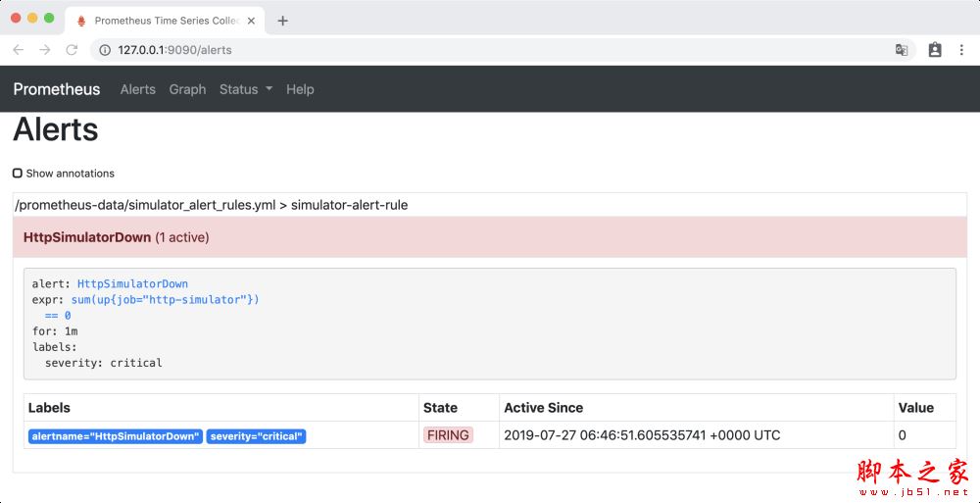Go to the Graph page

pos(187,89)
